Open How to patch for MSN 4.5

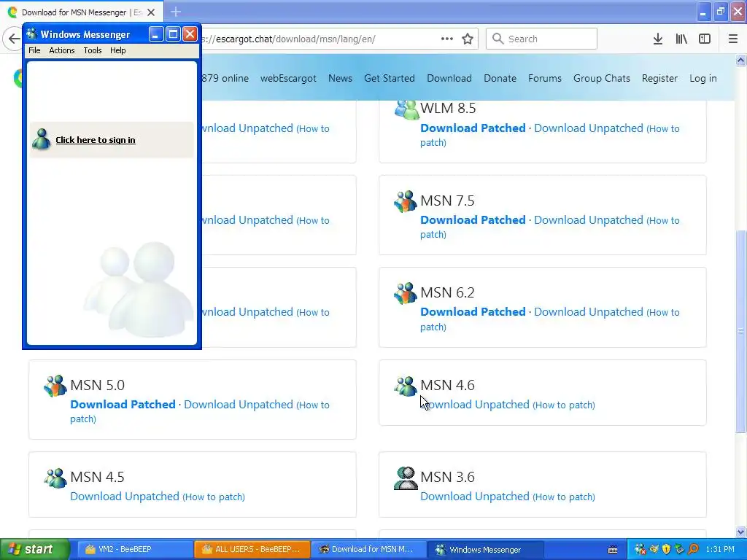click(214, 497)
